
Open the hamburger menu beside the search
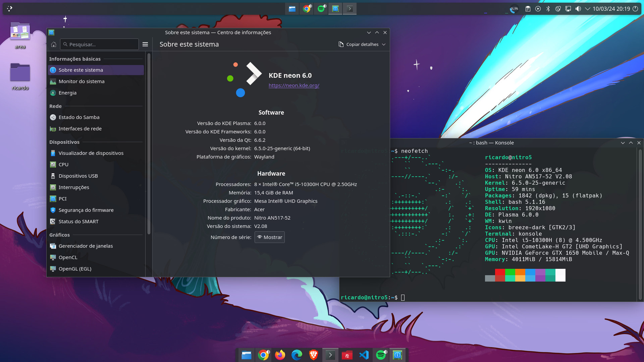point(145,44)
